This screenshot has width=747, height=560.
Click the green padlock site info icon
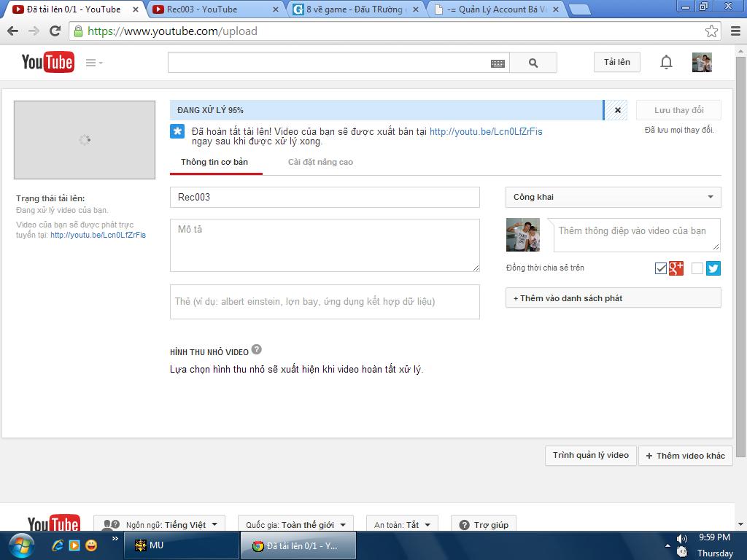click(78, 31)
